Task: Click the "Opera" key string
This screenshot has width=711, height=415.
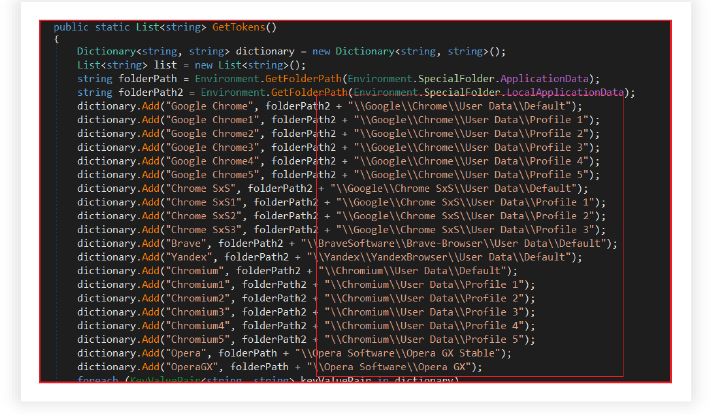Action: 186,353
